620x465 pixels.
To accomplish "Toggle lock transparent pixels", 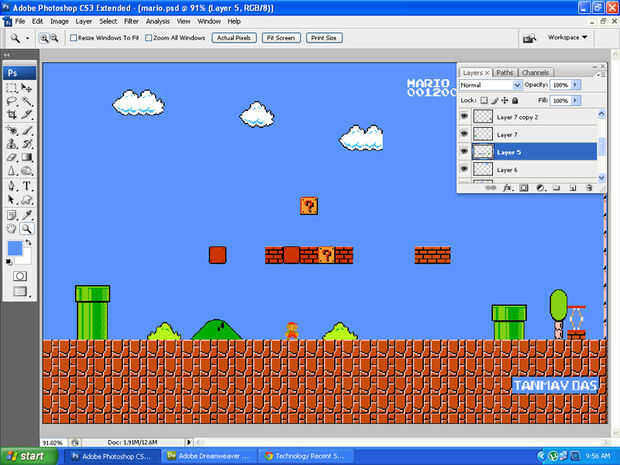I will pos(484,100).
